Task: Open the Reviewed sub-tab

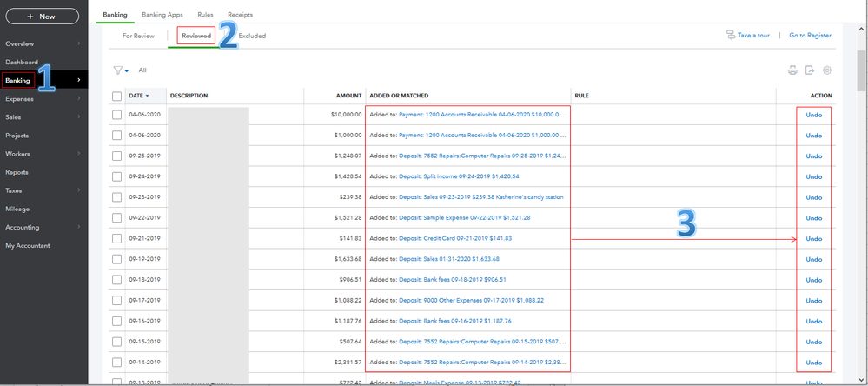Action: pos(196,36)
